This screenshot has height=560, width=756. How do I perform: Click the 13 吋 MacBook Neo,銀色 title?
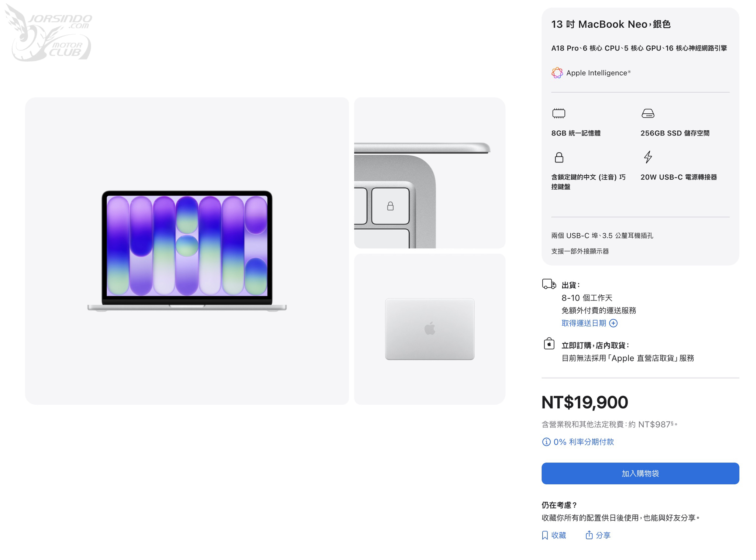tap(611, 24)
